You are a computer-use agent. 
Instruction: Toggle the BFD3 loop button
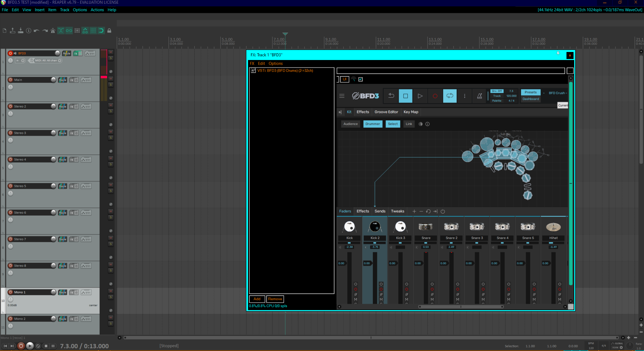pos(450,96)
